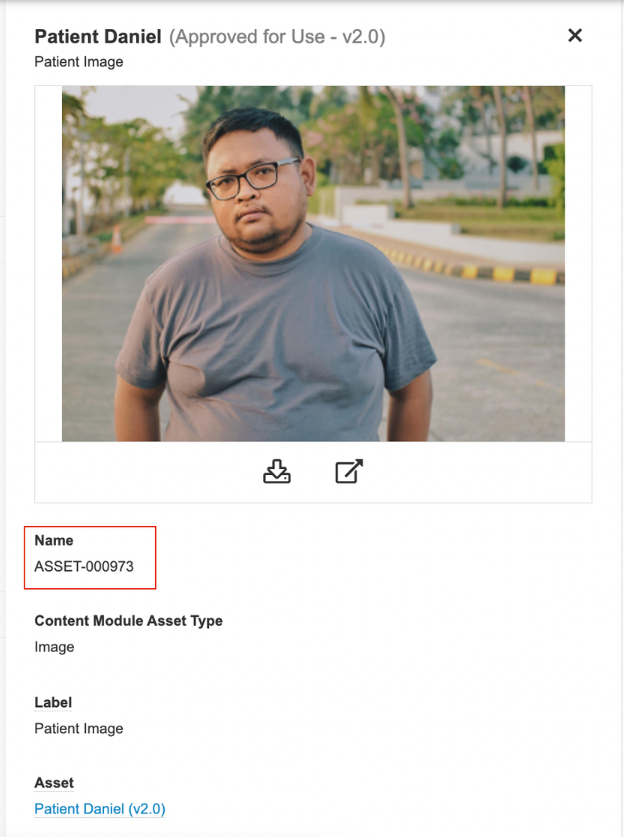
Task: Download the Patient Daniel image
Action: [276, 472]
